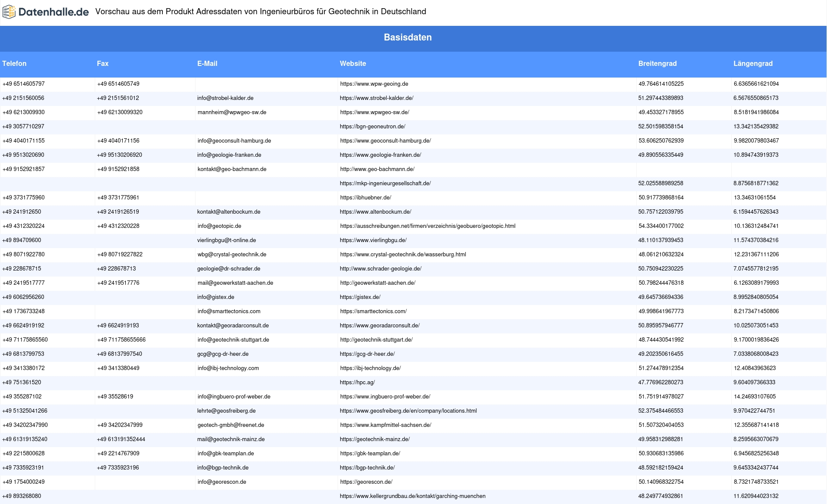This screenshot has height=504, width=827.
Task: Select https://ibhuebner.de/ website cell
Action: tap(365, 198)
